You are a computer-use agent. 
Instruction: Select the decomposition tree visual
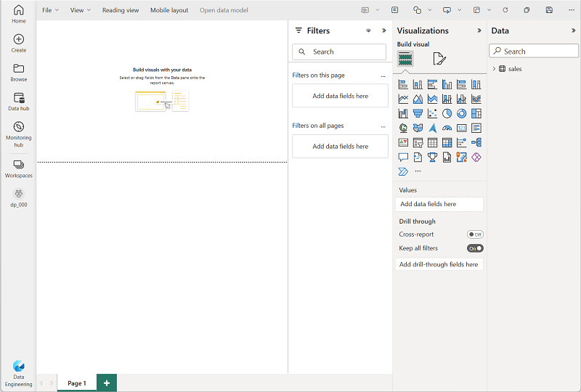[x=476, y=143]
